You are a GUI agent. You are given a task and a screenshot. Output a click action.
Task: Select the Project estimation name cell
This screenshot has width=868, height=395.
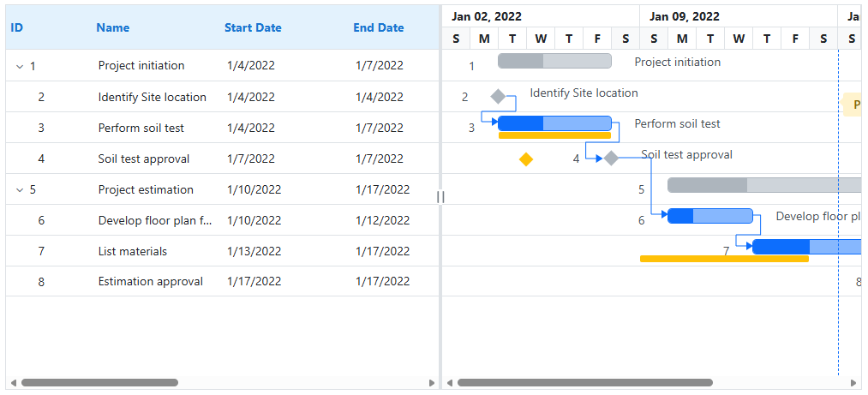[x=147, y=190]
